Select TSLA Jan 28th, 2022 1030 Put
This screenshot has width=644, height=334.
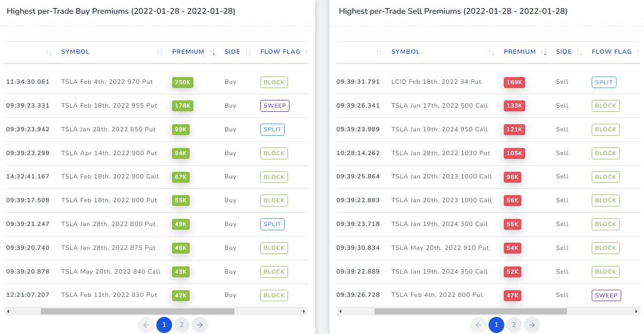point(441,153)
